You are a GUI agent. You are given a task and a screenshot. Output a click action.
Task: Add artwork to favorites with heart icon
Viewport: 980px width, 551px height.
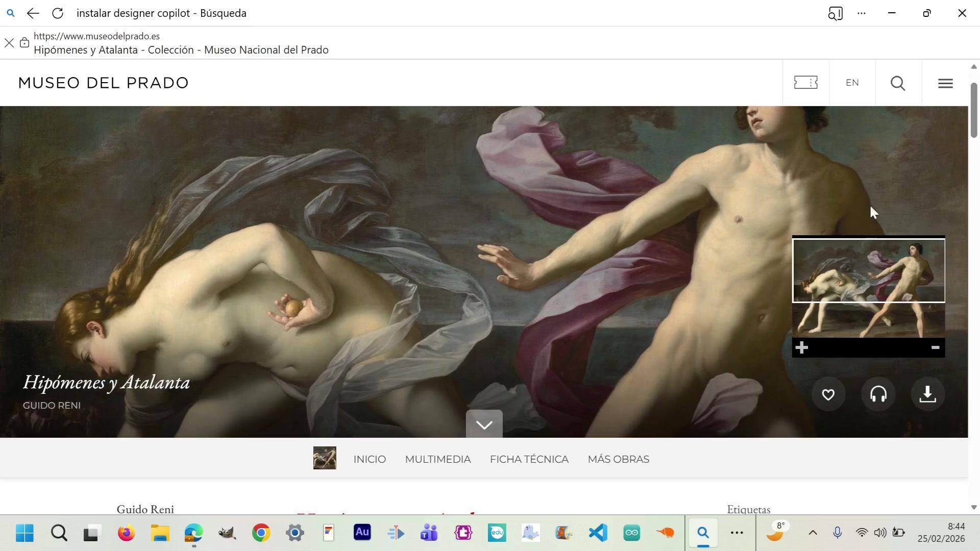point(828,394)
